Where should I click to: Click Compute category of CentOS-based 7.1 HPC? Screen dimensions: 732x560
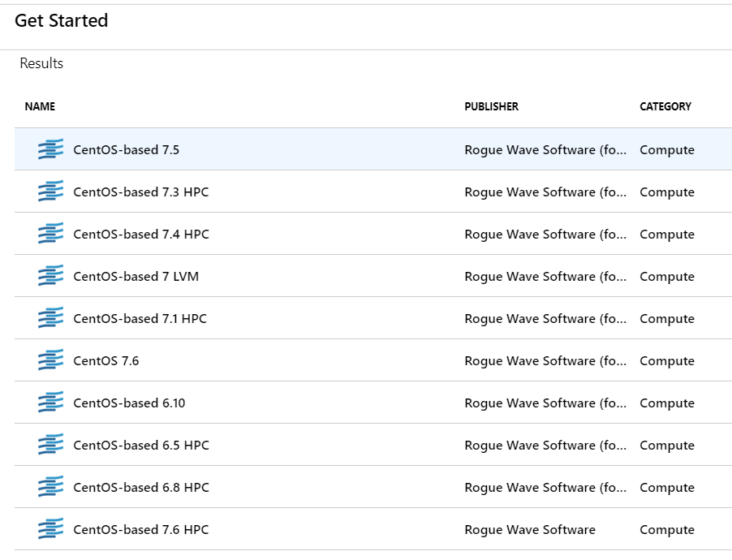667,319
